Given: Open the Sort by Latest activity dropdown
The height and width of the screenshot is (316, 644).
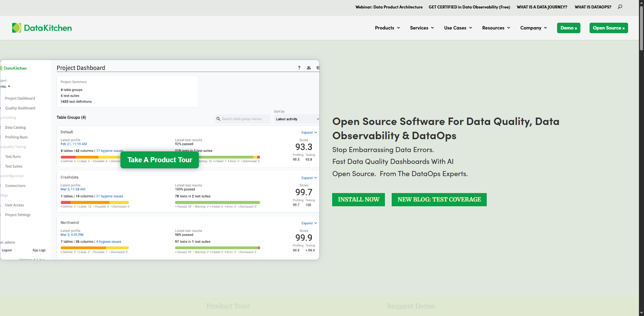Looking at the screenshot, I should (x=297, y=119).
